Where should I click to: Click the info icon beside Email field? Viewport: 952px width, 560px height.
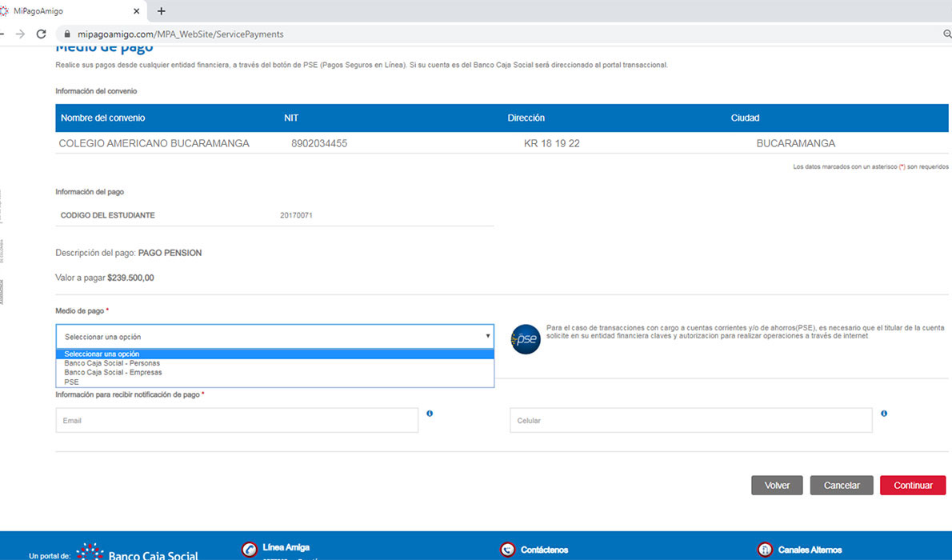pos(430,414)
